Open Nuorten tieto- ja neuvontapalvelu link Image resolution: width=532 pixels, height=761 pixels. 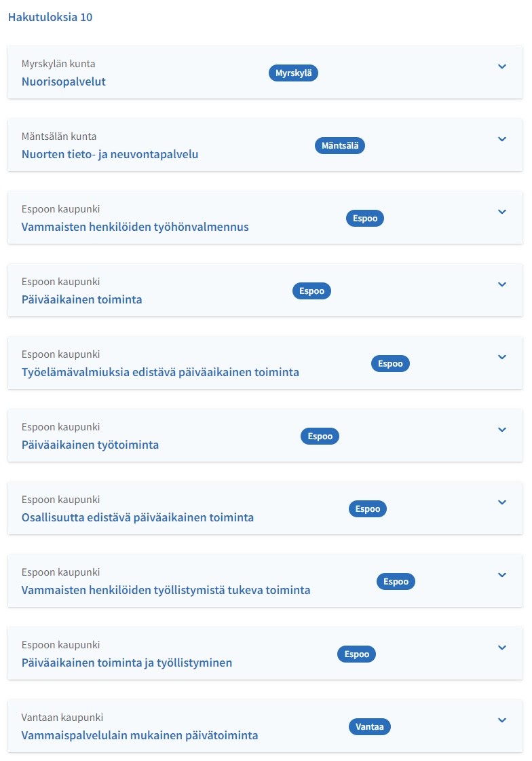[110, 154]
